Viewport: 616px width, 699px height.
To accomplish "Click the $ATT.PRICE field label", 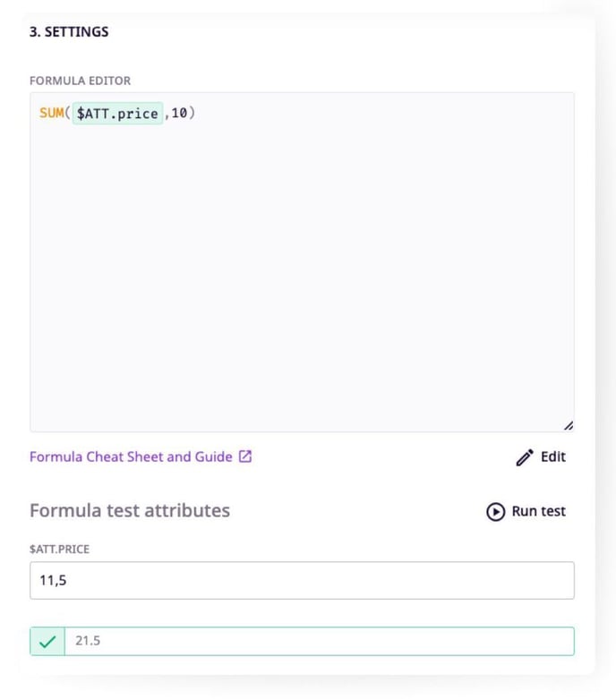I will coord(60,549).
